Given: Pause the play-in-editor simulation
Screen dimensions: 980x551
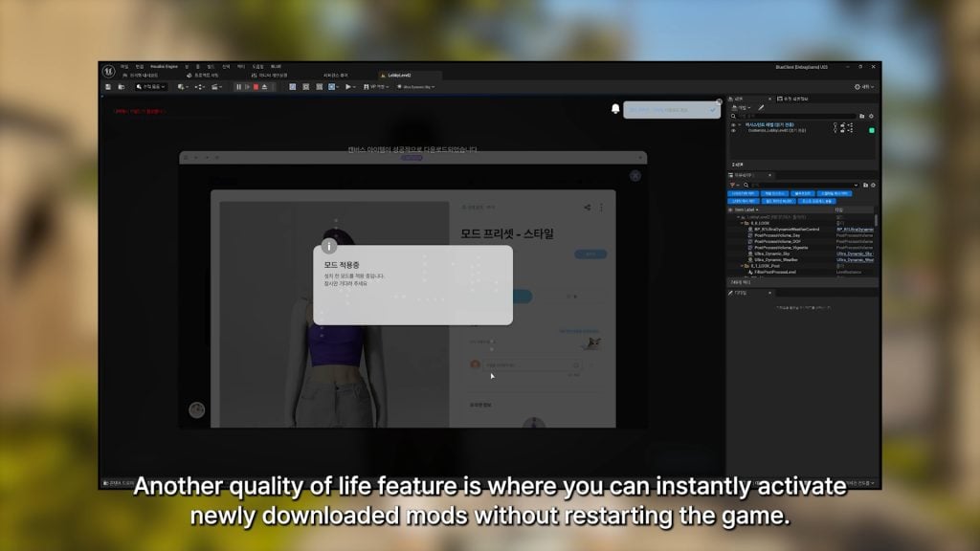Looking at the screenshot, I should click(238, 87).
